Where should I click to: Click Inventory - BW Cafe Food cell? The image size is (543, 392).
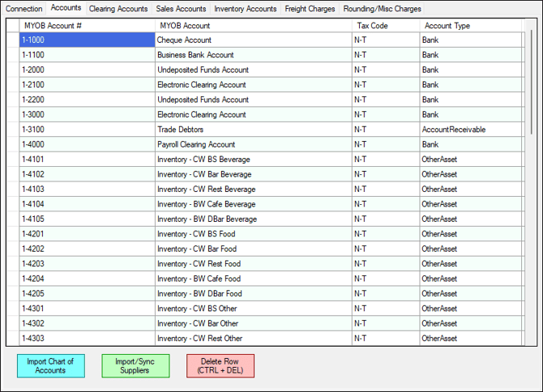coord(253,278)
